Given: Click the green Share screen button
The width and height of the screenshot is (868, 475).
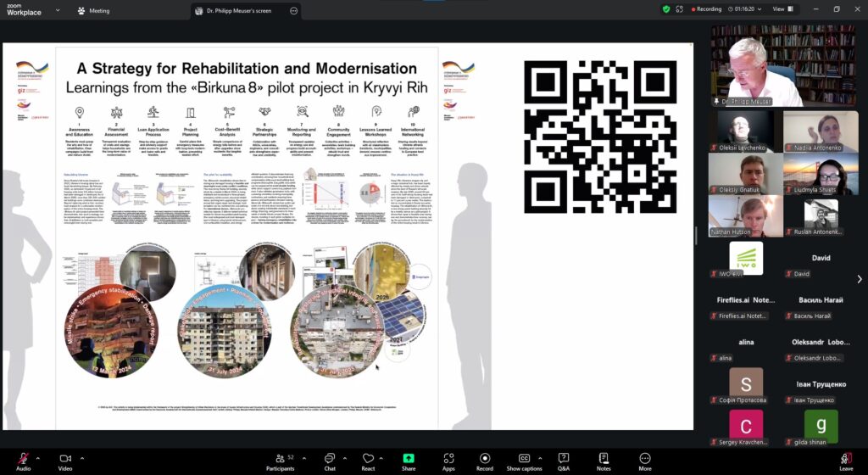Looking at the screenshot, I should 409,459.
